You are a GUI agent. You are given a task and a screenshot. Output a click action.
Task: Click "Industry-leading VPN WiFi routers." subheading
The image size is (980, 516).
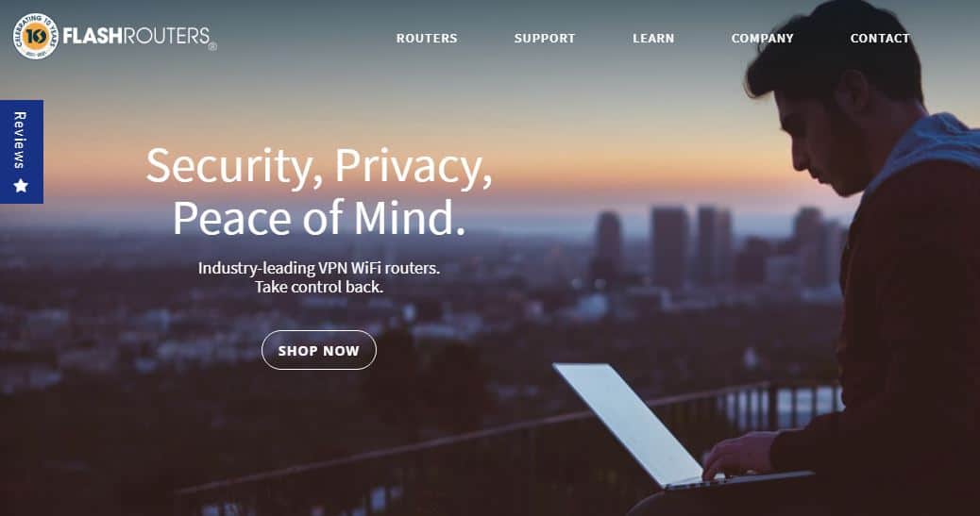319,268
